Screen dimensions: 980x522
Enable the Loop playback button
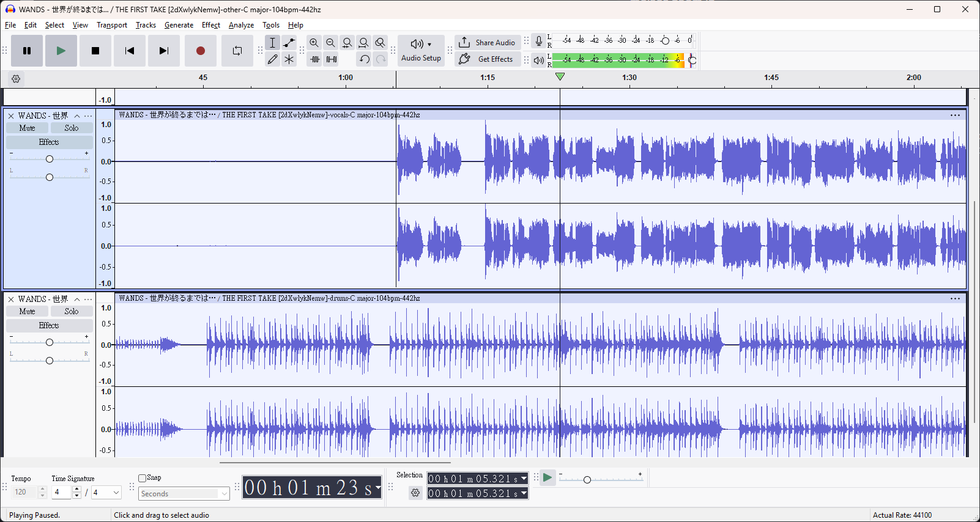(237, 51)
